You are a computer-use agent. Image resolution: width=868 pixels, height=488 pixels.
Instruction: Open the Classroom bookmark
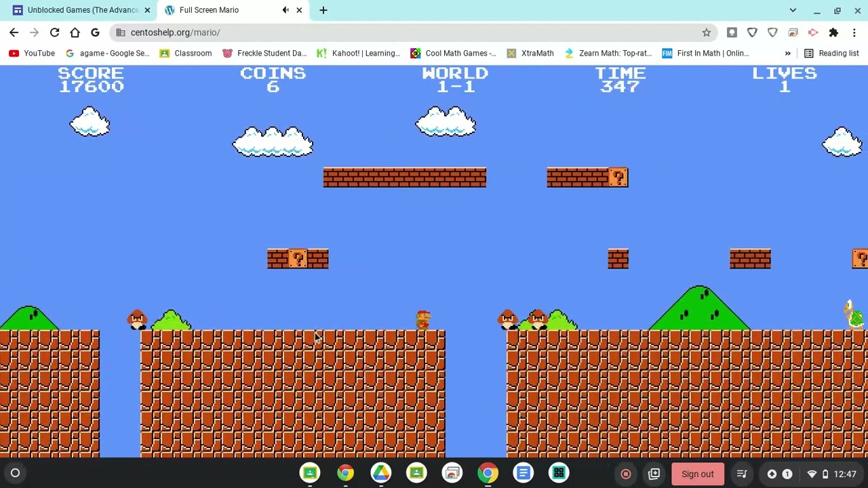point(185,54)
